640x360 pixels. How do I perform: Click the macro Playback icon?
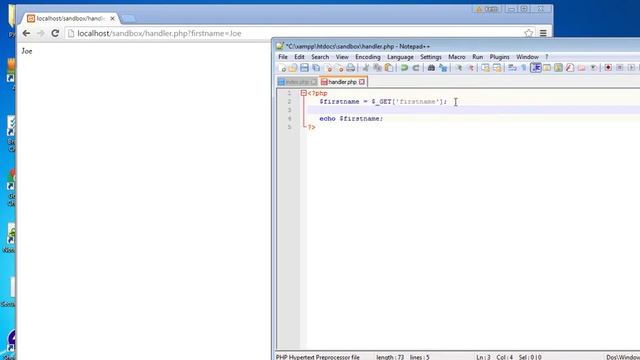pos(631,68)
